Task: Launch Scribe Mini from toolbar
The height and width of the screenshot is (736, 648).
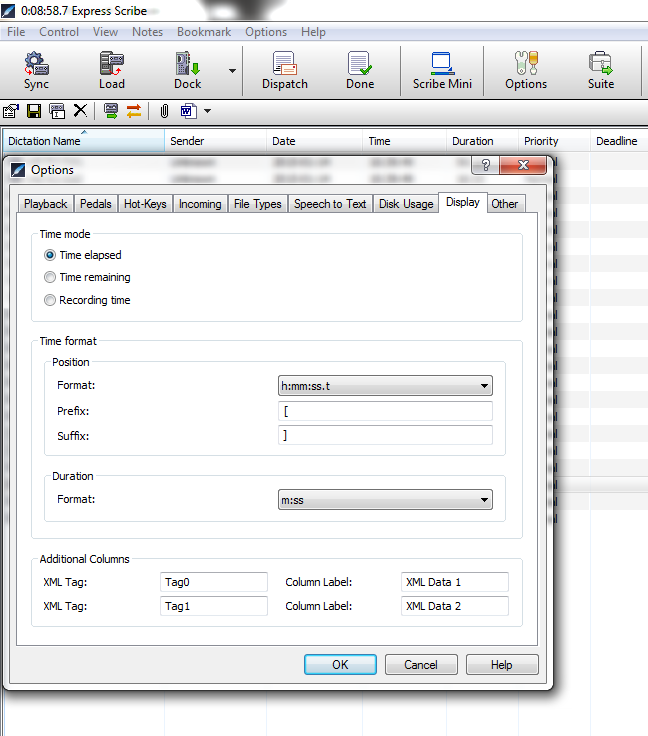Action: 442,70
